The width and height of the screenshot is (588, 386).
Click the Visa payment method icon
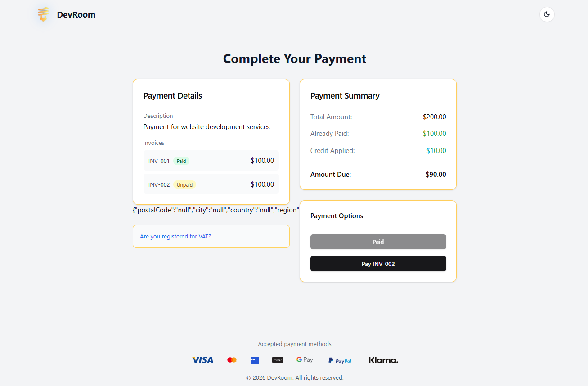pyautogui.click(x=202, y=359)
